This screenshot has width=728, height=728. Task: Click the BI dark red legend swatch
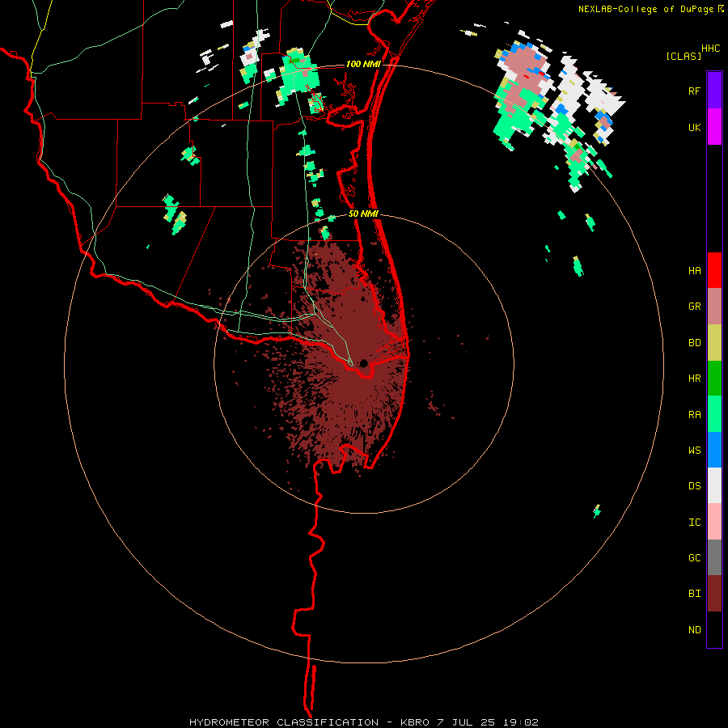(714, 594)
